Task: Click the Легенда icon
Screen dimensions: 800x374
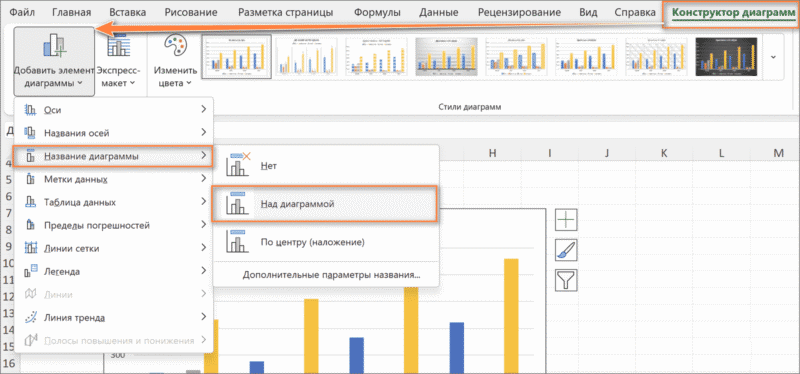Action: click(x=31, y=271)
